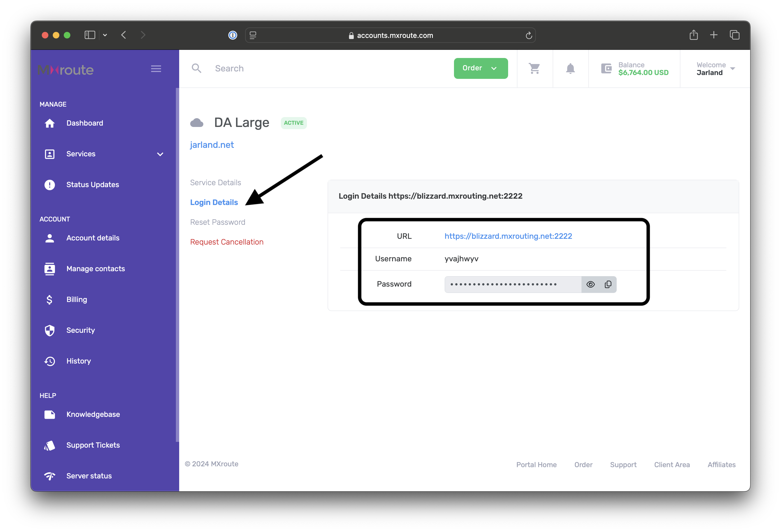Image resolution: width=781 pixels, height=532 pixels.
Task: Click the History clock icon
Action: click(50, 361)
